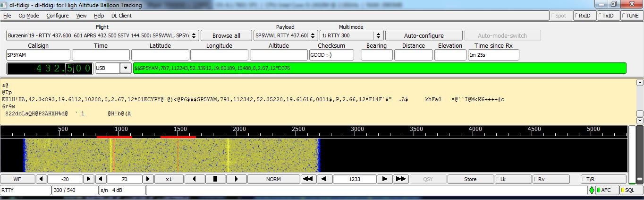644x200 pixels.
Task: Increase signal range with right arrow beside 70
Action: (148, 179)
